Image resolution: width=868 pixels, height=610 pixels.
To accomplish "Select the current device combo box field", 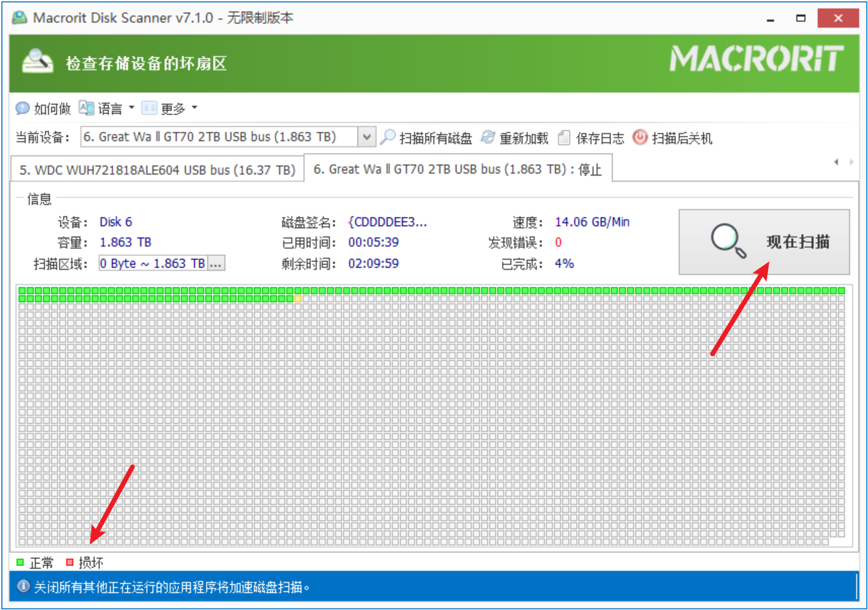I will (227, 137).
